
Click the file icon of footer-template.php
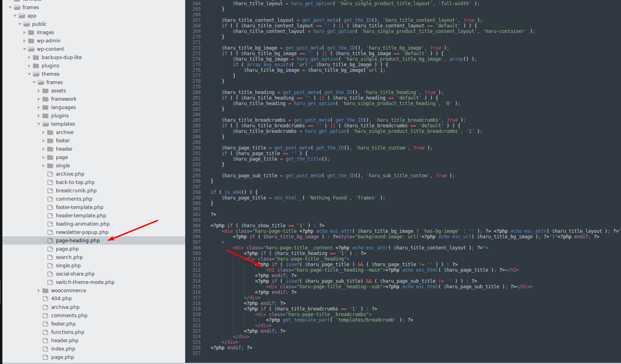[x=50, y=207]
